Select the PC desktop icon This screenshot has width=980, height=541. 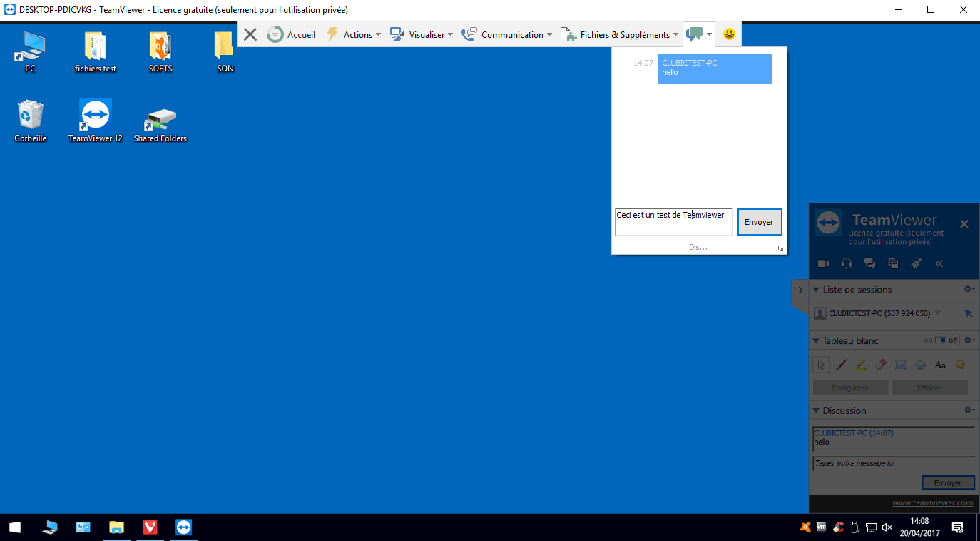pyautogui.click(x=30, y=53)
